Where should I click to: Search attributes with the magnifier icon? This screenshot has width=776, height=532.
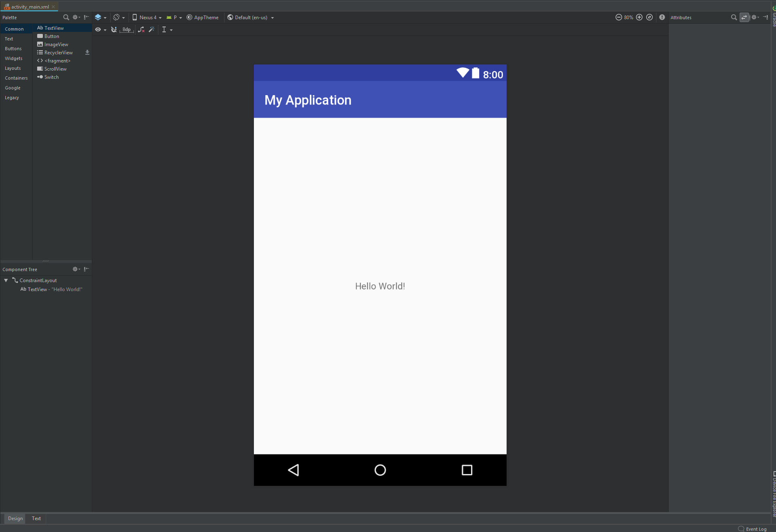(734, 17)
